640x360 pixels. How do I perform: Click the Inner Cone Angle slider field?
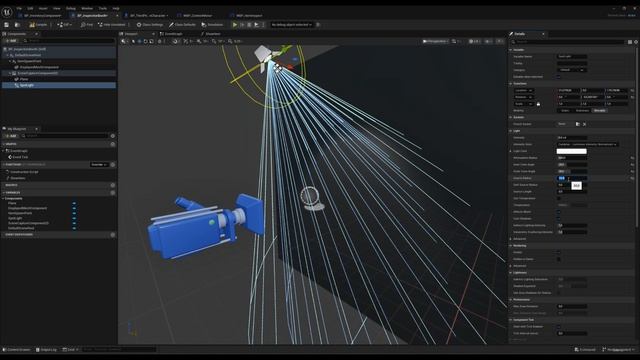(572, 164)
